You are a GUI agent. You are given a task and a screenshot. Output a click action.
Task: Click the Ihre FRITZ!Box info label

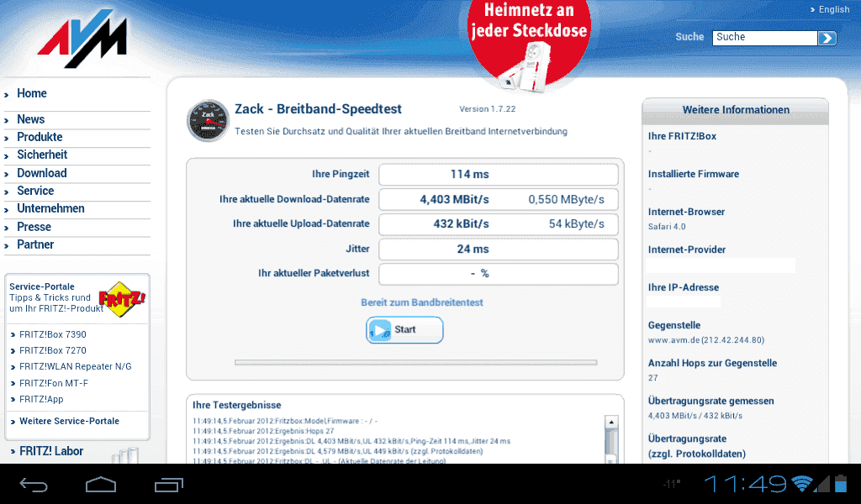pos(682,136)
